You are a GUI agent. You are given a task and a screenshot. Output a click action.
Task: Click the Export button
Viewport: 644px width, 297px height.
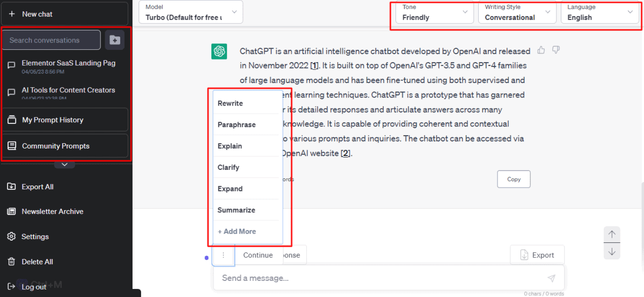click(x=537, y=255)
